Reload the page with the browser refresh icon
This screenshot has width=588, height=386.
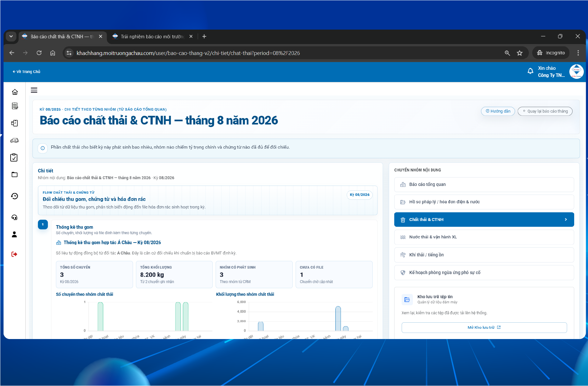click(39, 53)
